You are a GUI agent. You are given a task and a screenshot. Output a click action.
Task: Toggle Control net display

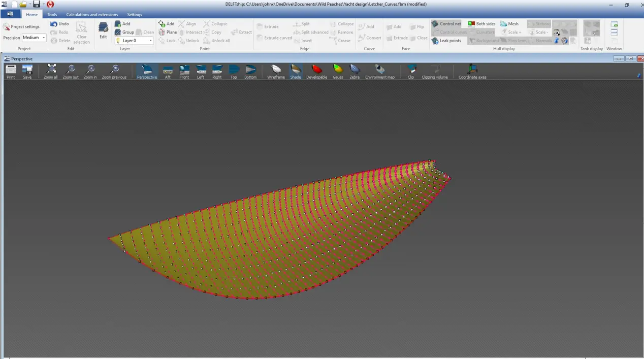click(x=446, y=24)
